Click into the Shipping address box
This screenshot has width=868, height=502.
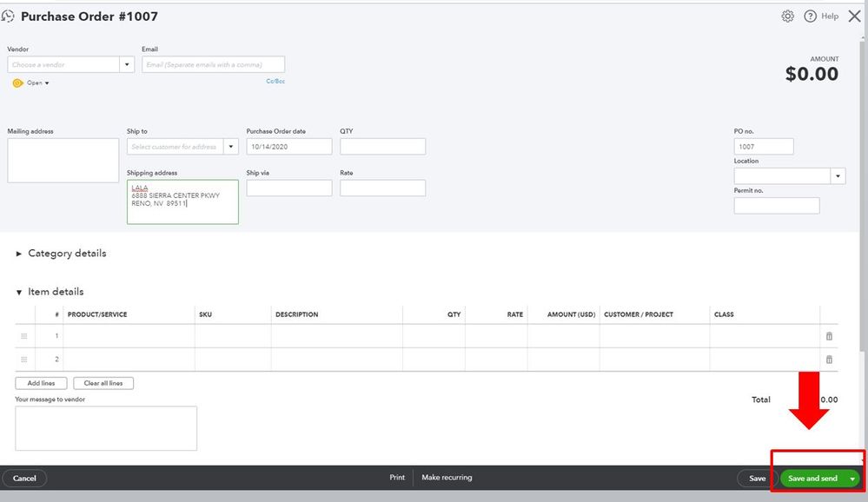click(x=182, y=202)
